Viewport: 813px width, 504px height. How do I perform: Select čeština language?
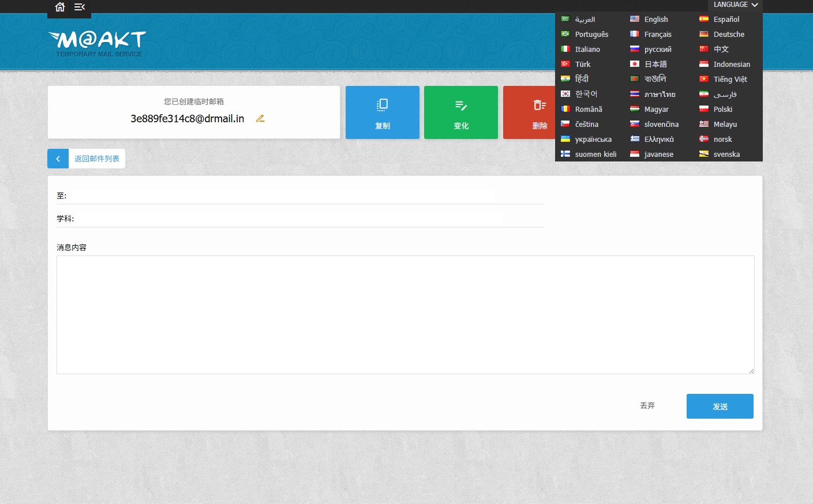[x=580, y=125]
